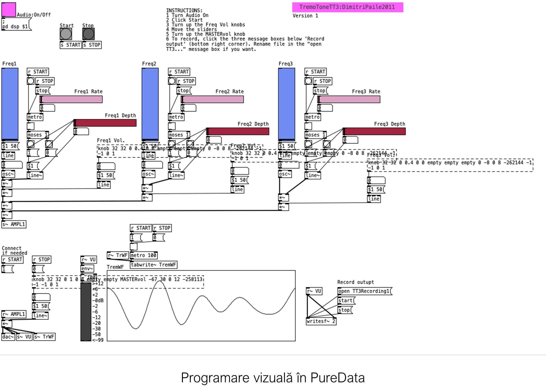Toggle the checkbox under Freq1 metro
546x392 pixels.
[x=30, y=126]
